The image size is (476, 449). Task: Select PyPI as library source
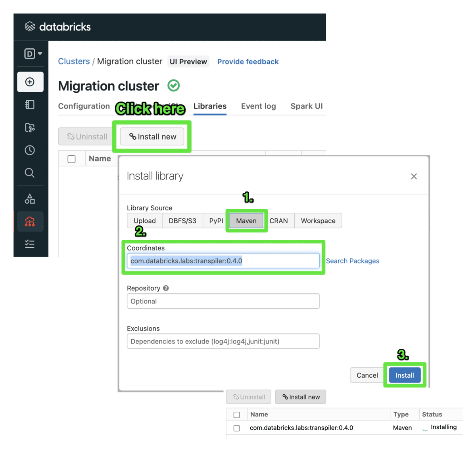pos(216,221)
